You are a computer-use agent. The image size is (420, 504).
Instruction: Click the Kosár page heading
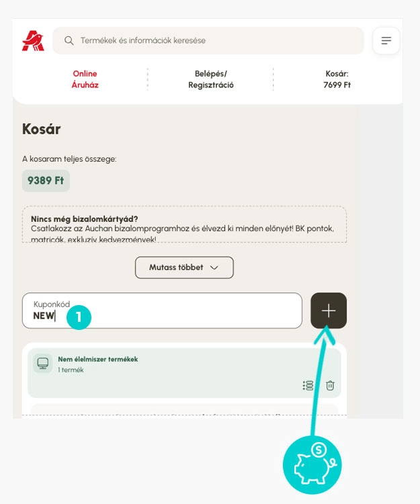(x=42, y=129)
